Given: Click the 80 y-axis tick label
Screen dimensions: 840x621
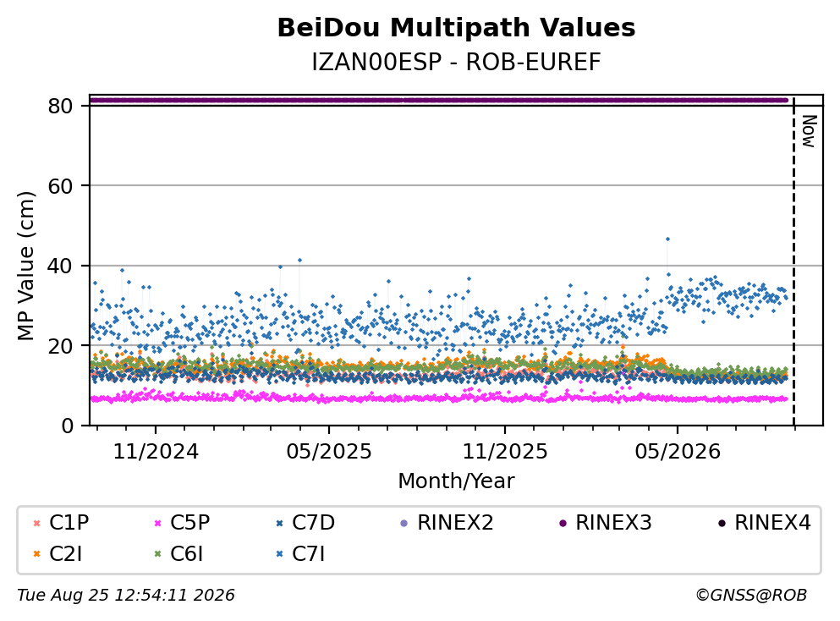Looking at the screenshot, I should 60,106.
